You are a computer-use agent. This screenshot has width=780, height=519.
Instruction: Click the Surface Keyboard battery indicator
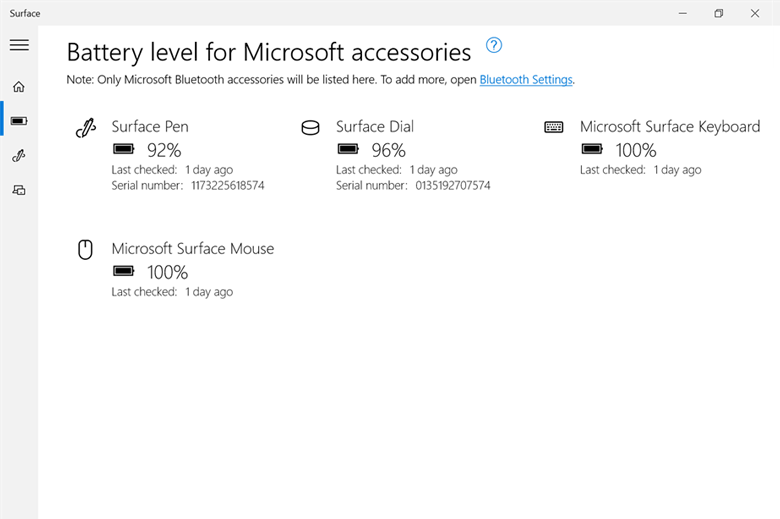coord(592,150)
